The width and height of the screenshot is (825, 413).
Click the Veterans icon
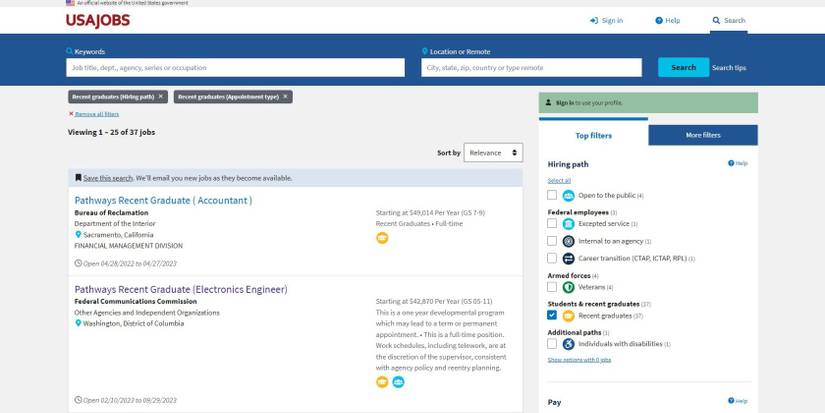[x=568, y=287]
